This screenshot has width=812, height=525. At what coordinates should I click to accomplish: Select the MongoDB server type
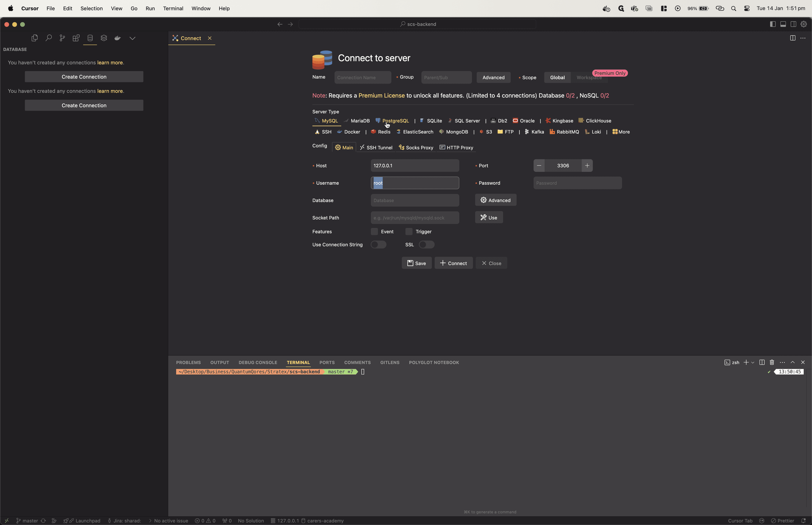(454, 132)
